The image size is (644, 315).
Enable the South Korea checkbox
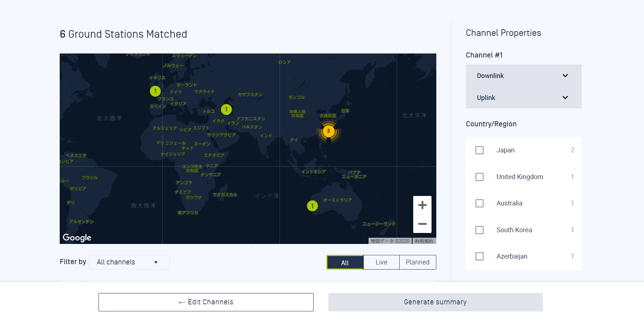[480, 230]
